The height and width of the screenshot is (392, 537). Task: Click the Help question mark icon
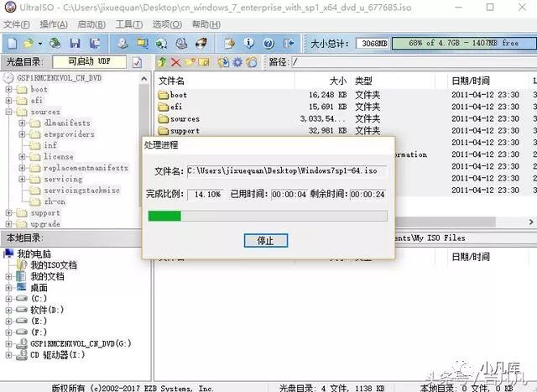click(268, 44)
